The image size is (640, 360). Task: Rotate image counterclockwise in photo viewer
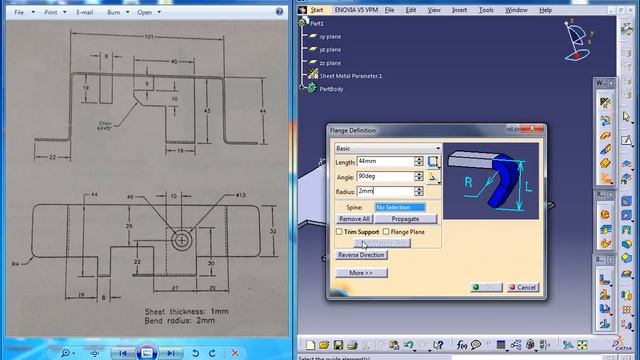(x=196, y=353)
